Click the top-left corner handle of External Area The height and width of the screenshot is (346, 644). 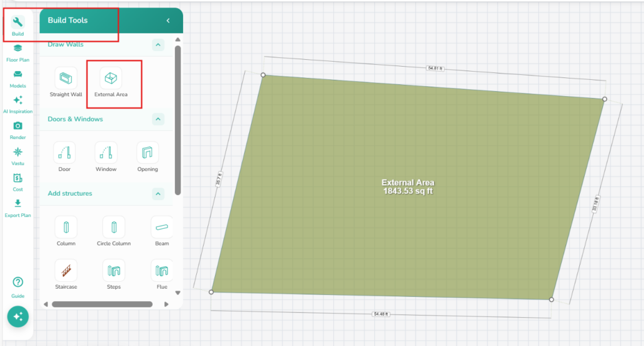tap(263, 75)
